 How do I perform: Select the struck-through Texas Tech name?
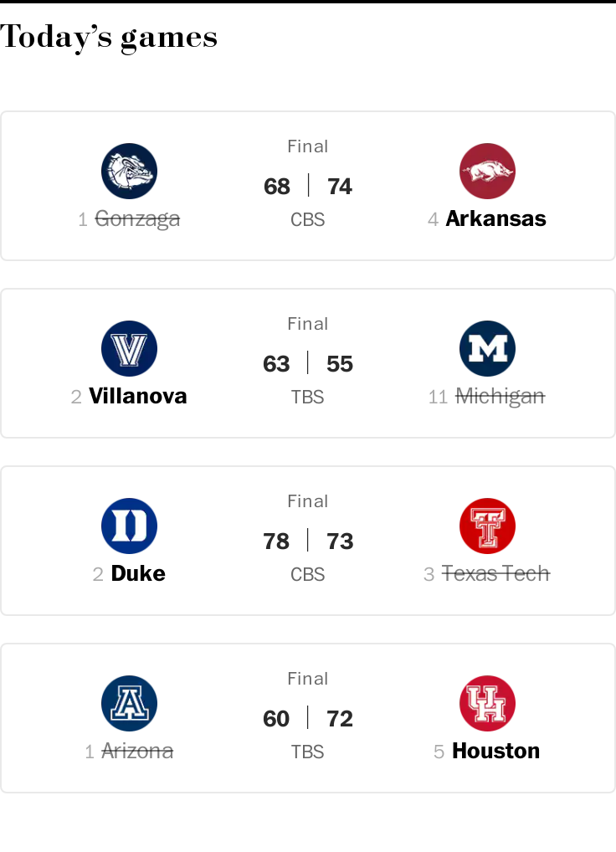[x=495, y=573]
